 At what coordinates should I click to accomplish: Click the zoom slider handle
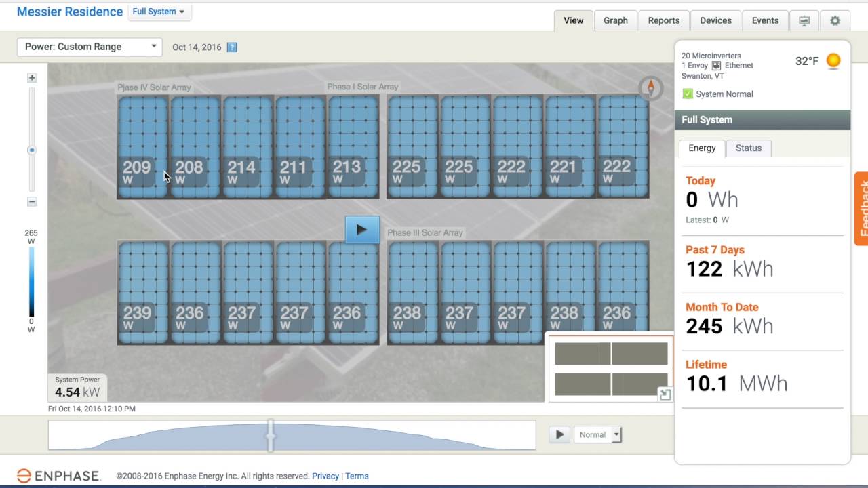point(32,150)
